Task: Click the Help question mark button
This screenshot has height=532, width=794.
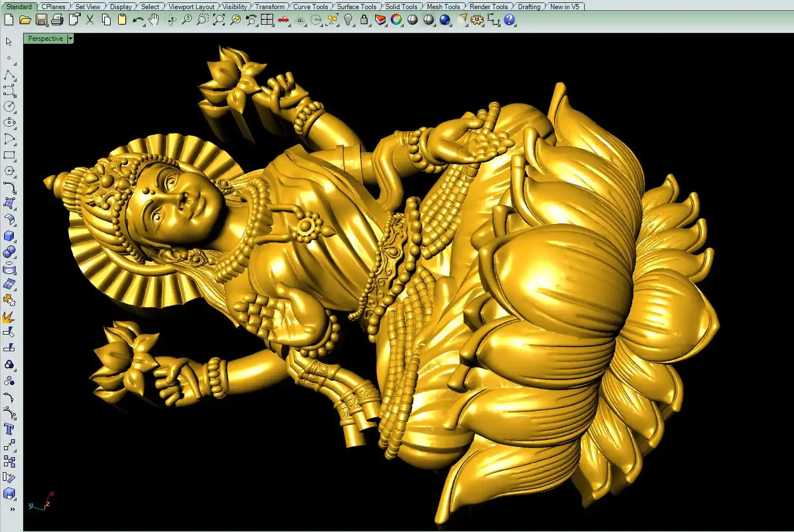Action: click(x=509, y=20)
